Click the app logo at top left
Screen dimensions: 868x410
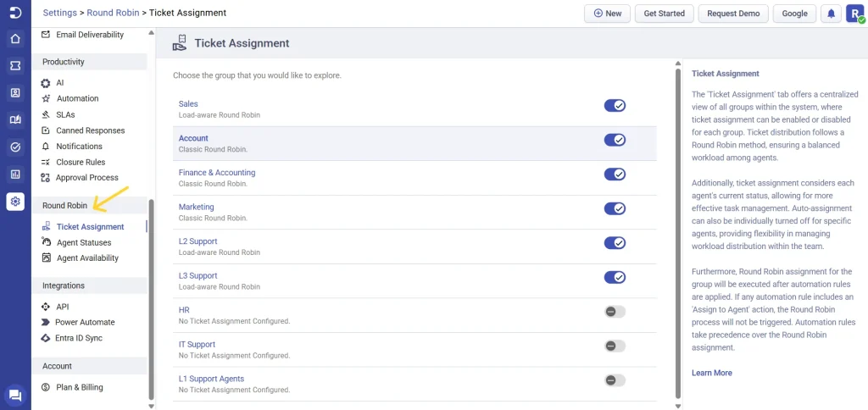coord(15,13)
